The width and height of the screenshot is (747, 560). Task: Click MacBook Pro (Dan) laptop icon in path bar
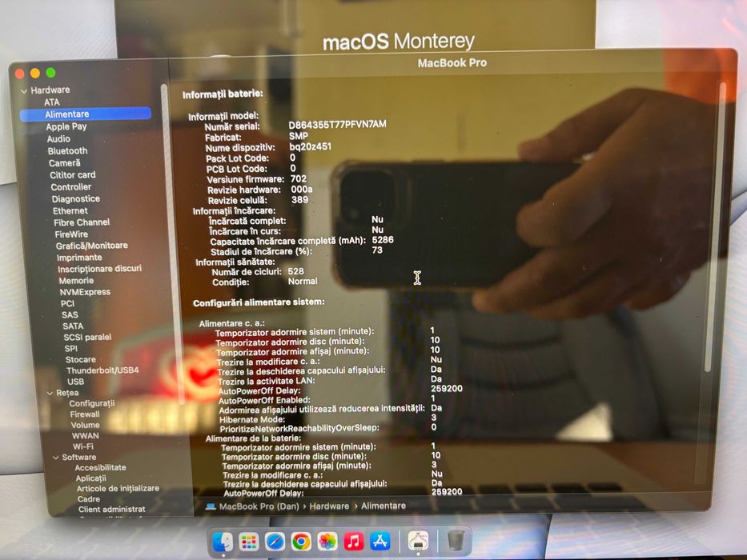(x=211, y=506)
